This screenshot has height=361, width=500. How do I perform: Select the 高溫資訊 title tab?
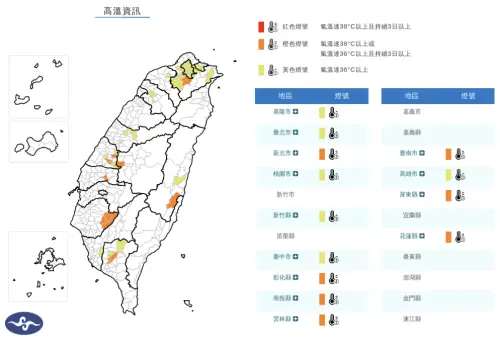tap(122, 11)
